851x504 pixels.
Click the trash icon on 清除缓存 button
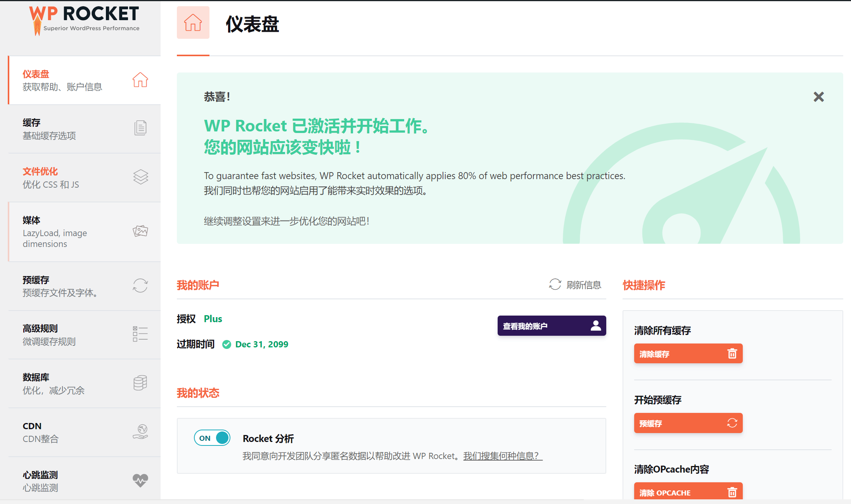tap(732, 353)
